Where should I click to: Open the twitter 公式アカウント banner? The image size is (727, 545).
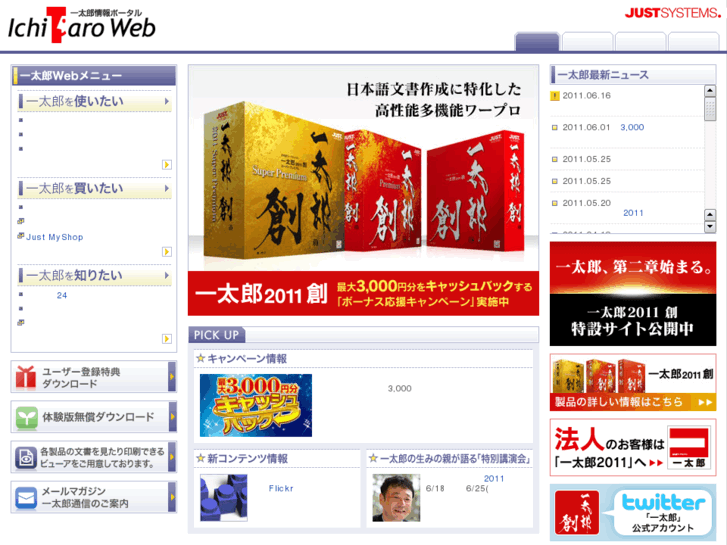633,513
